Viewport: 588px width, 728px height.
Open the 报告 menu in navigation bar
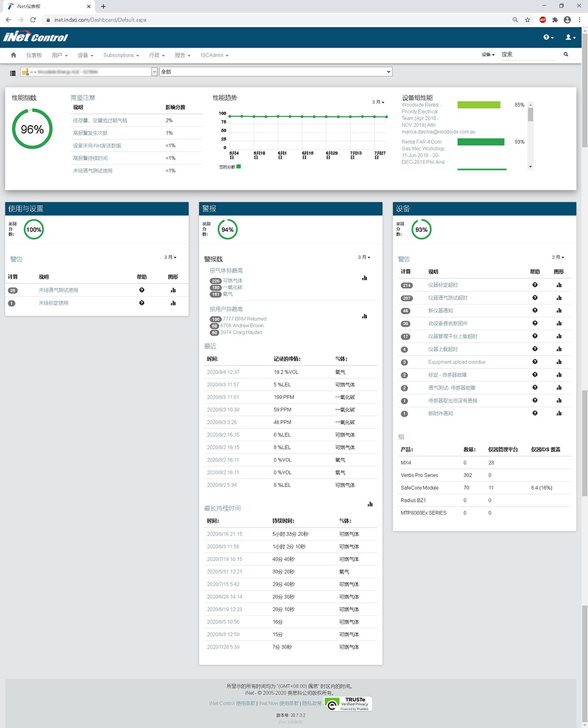[x=182, y=55]
